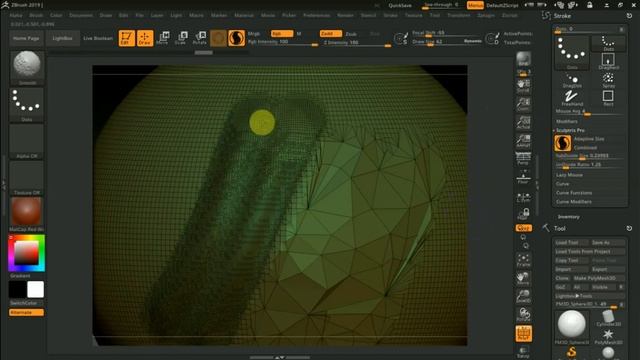Activate the Edit mode button
The image size is (640, 360).
pyautogui.click(x=127, y=38)
